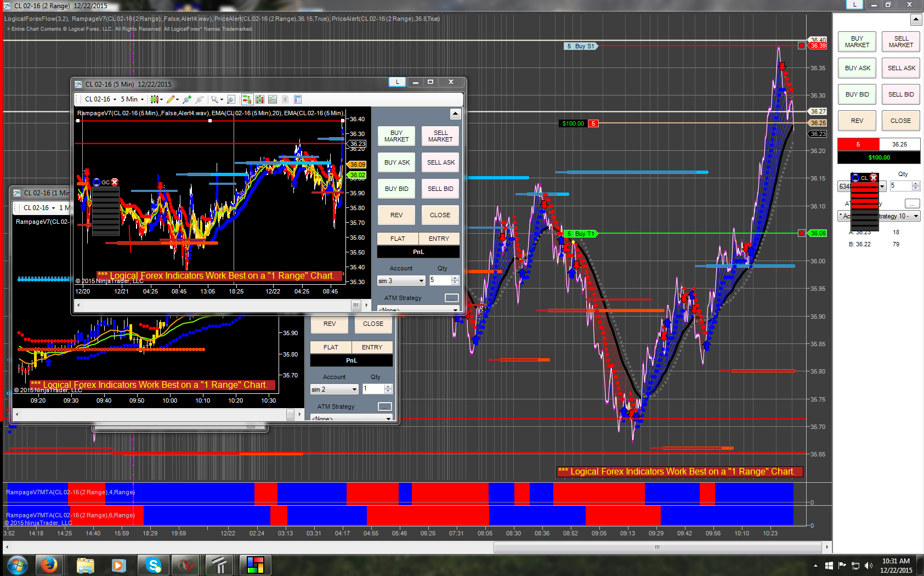Select the Buy T1 order label
The height and width of the screenshot is (576, 924).
[581, 234]
